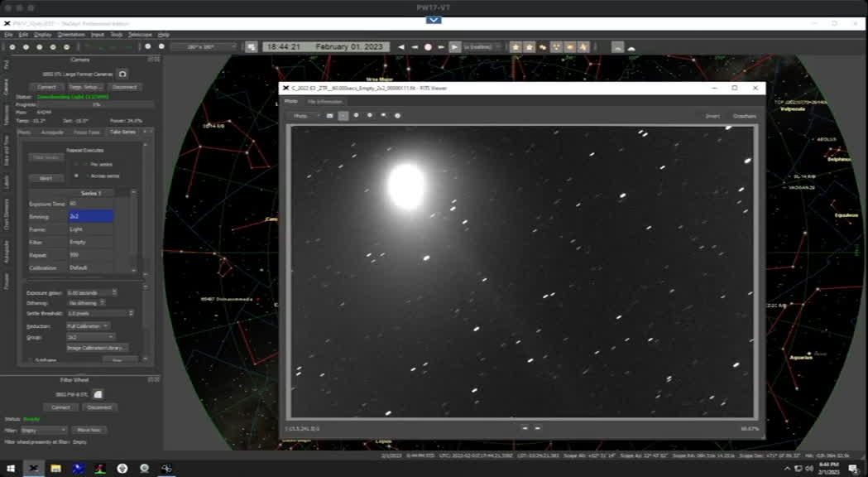Click the second round zoom icon in FITS Viewer
This screenshot has width=868, height=477.
370,115
